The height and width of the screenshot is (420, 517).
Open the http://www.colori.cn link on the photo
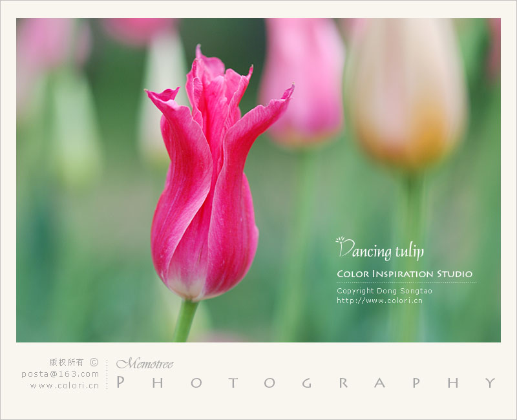click(x=379, y=300)
